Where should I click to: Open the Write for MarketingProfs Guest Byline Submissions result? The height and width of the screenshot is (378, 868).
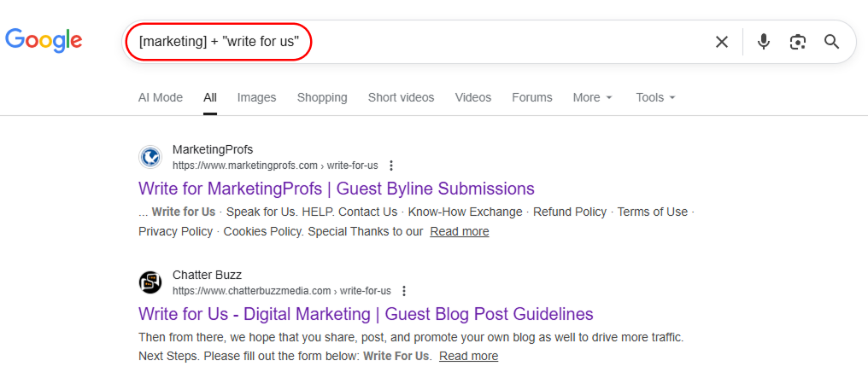[x=337, y=189]
